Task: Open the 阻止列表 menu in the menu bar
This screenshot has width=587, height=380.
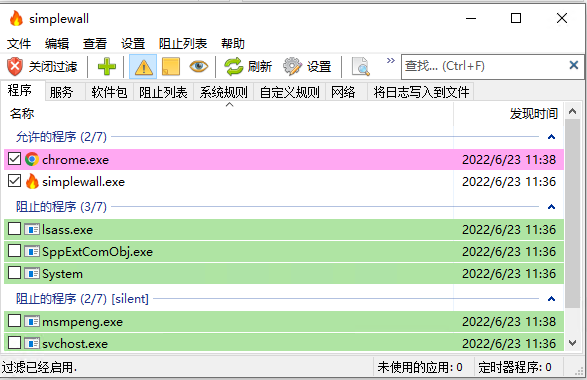Action: pos(183,43)
